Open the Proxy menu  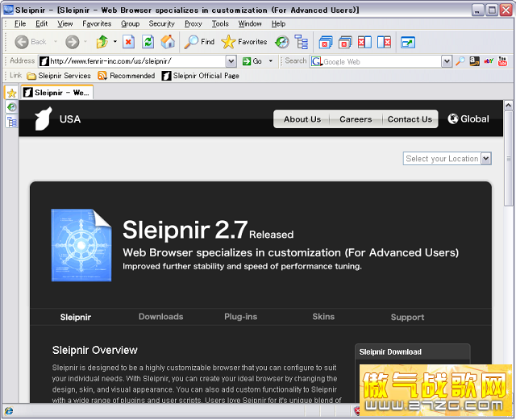pos(193,23)
